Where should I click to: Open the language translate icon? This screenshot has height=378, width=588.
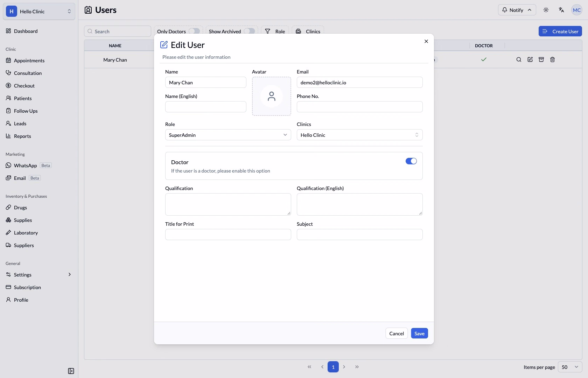pos(561,10)
